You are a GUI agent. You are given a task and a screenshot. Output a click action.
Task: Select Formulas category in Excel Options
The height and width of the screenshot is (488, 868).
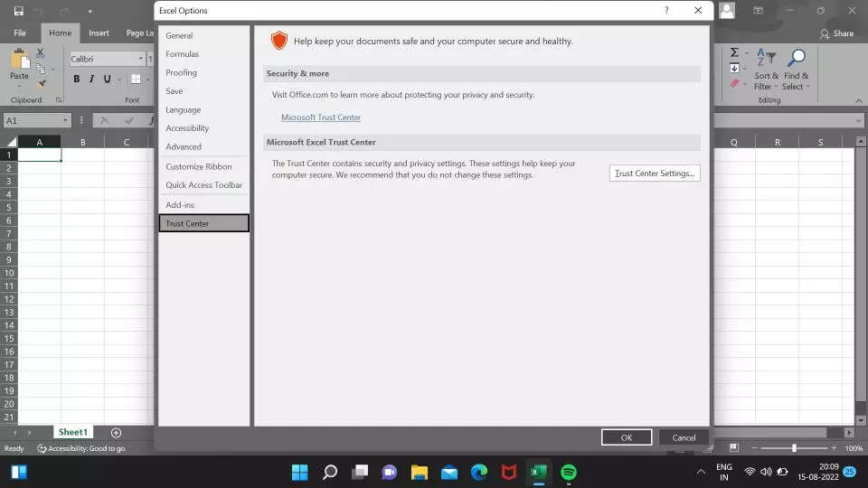(x=203, y=53)
